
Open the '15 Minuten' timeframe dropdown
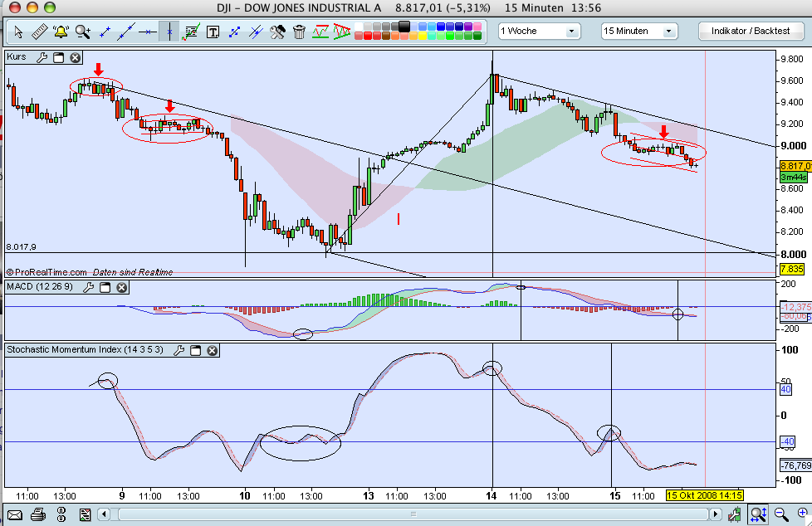point(639,31)
